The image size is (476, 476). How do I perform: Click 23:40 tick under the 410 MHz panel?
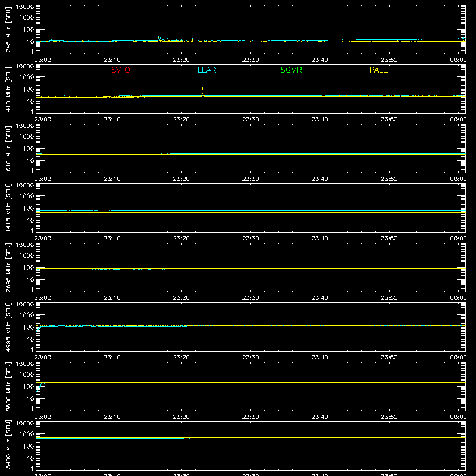coord(320,120)
